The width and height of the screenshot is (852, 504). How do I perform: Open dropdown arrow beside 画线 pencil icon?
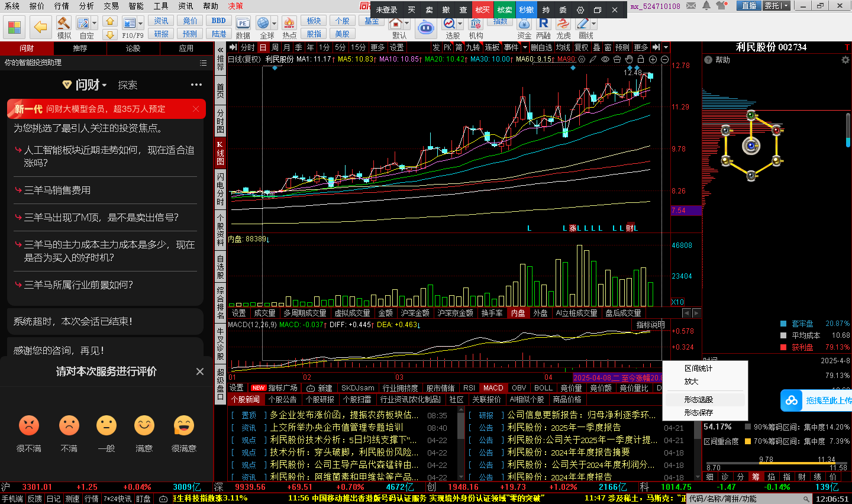click(593, 24)
